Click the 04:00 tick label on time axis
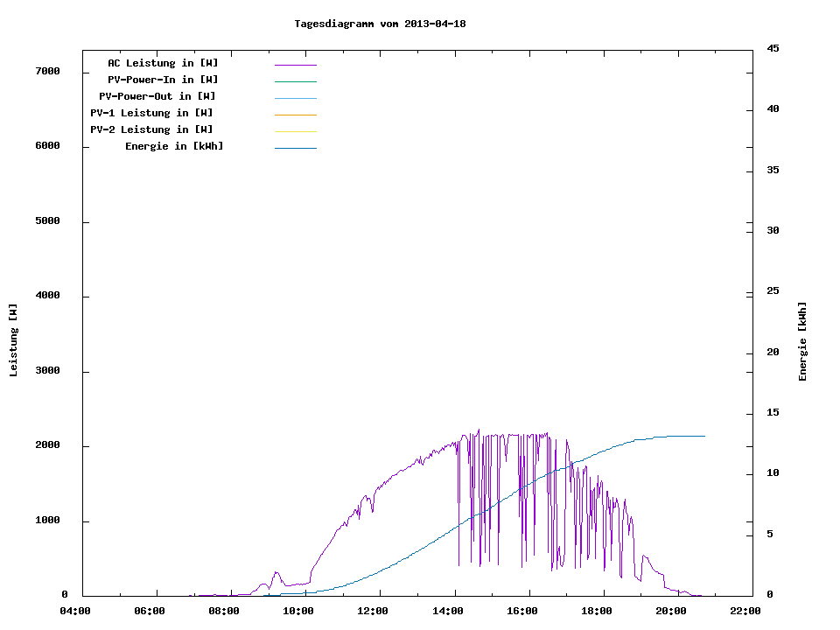 point(74,611)
